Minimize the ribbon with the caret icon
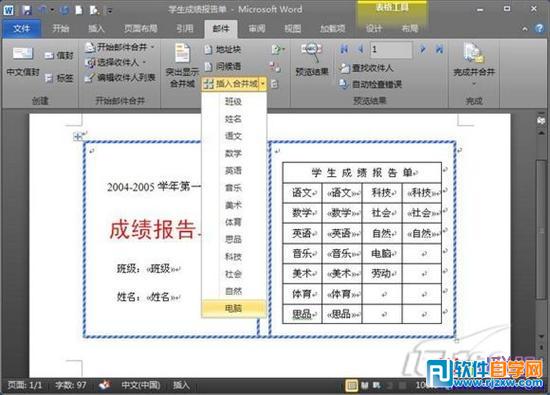Viewport: 550px width, 395px height. [525, 29]
